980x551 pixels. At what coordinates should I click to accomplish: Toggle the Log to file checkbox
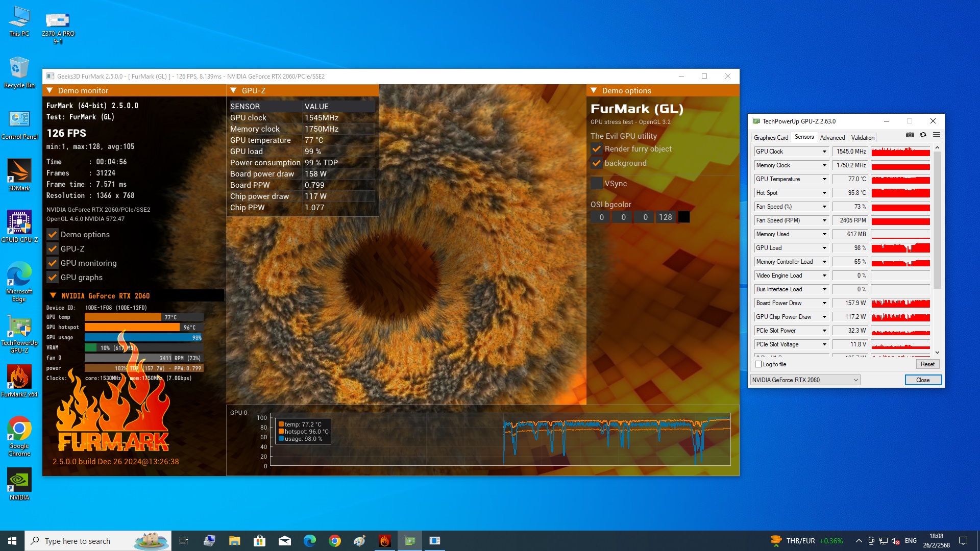758,364
